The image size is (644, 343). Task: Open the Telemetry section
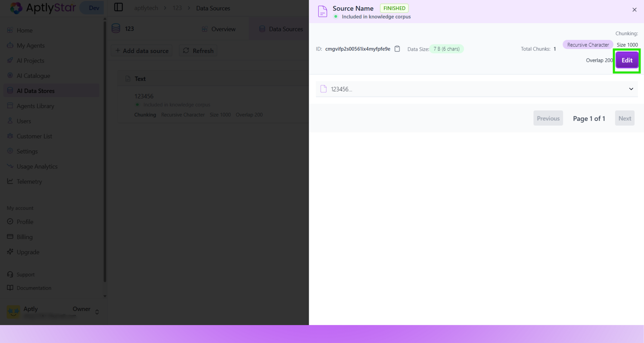click(10, 181)
